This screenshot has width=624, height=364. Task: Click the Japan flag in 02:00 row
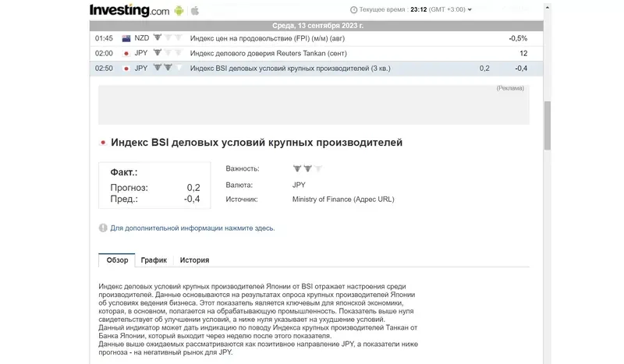[x=126, y=53]
